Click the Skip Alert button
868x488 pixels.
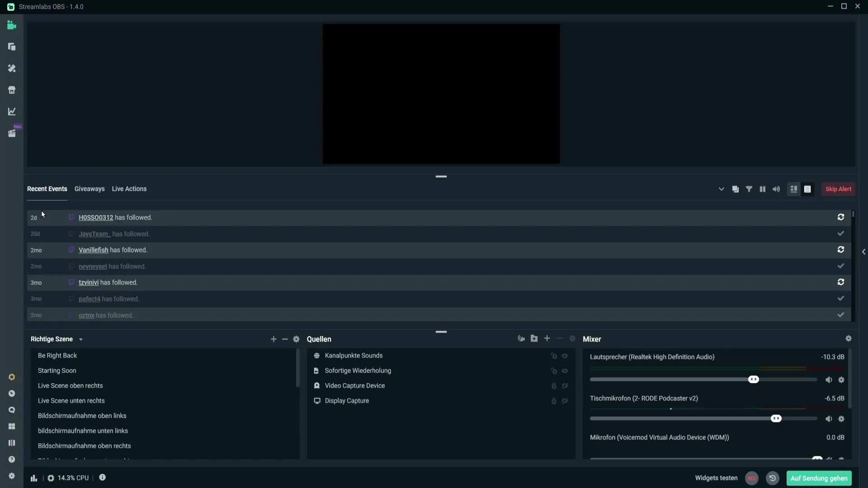[x=838, y=189]
